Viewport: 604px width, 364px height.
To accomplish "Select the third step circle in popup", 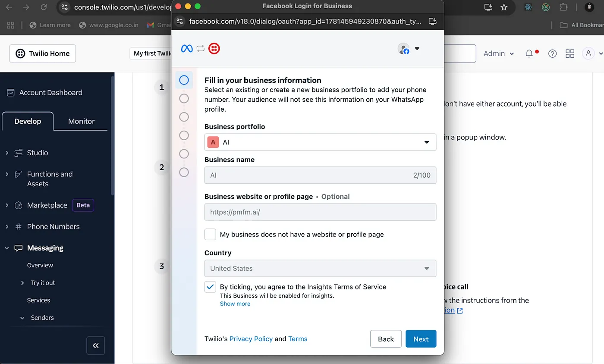I will (184, 117).
